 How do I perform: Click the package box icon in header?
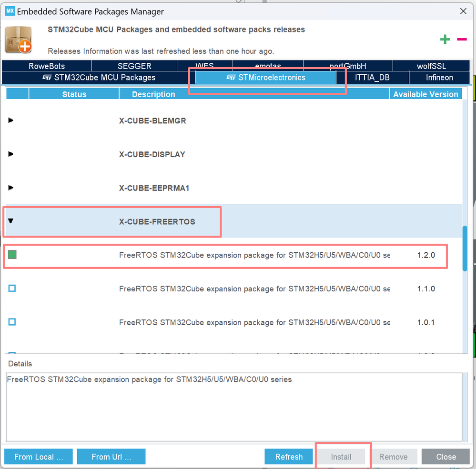tap(18, 40)
